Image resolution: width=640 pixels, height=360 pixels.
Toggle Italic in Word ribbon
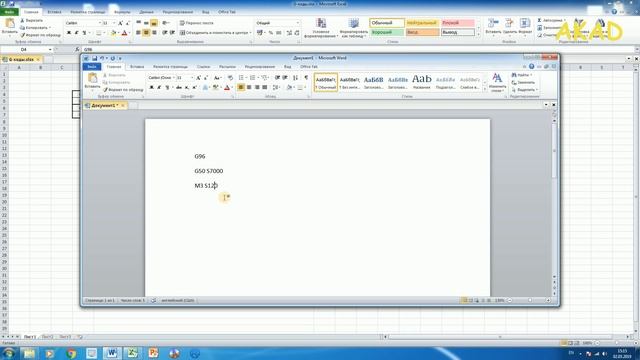click(x=159, y=87)
